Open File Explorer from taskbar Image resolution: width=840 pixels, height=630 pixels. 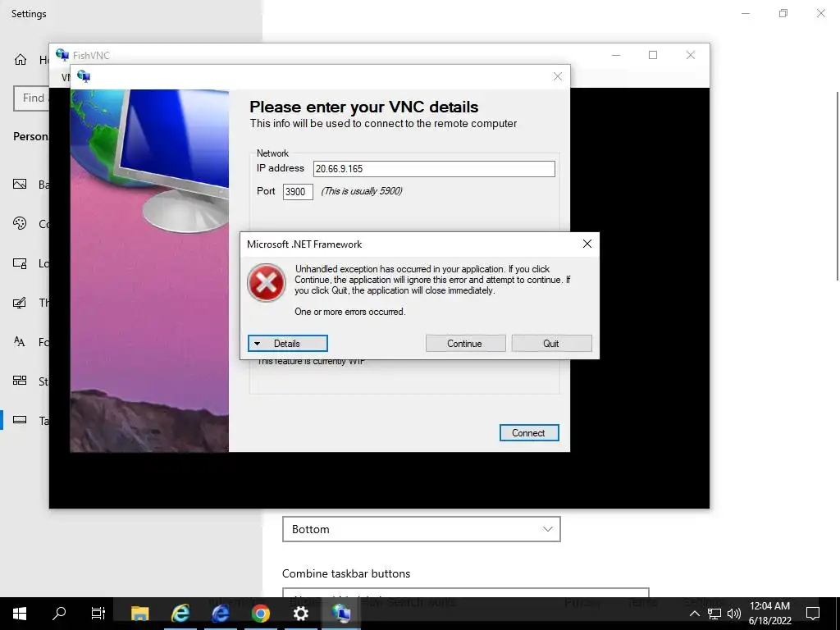tap(139, 614)
